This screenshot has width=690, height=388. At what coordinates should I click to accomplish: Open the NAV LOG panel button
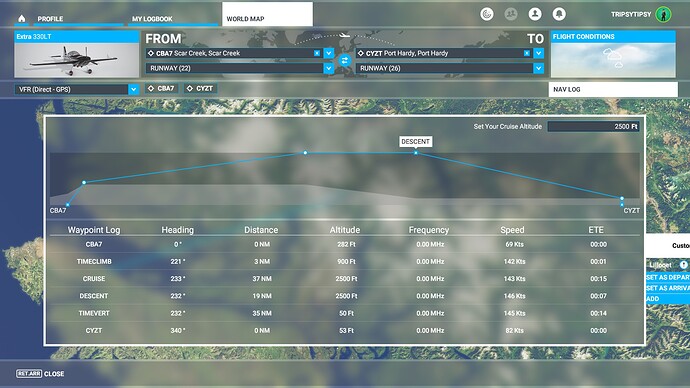613,89
